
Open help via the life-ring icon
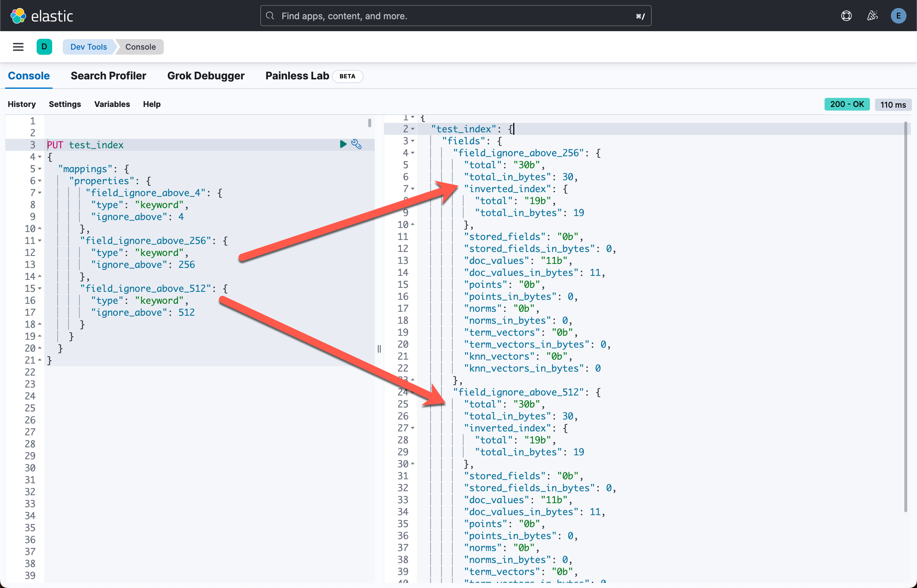[846, 16]
